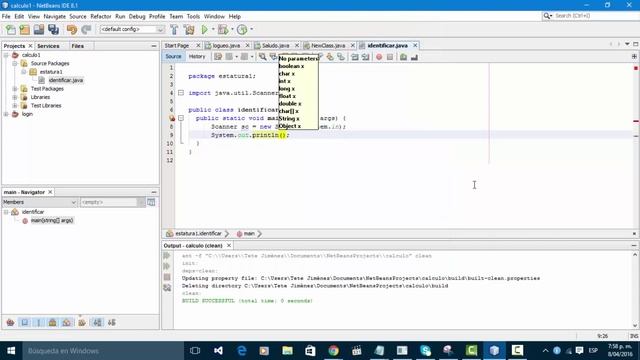
Task: Click the Save All toolbar icon
Action: (53, 29)
